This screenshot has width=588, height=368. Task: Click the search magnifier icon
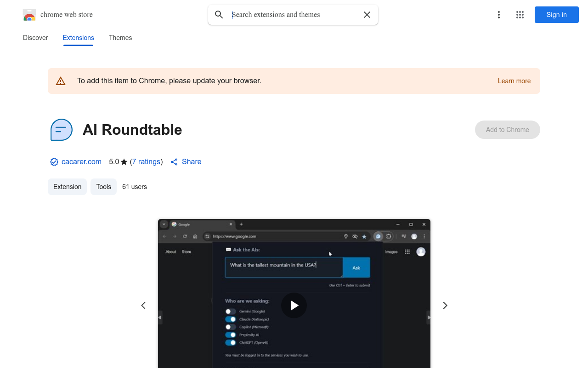(x=219, y=15)
